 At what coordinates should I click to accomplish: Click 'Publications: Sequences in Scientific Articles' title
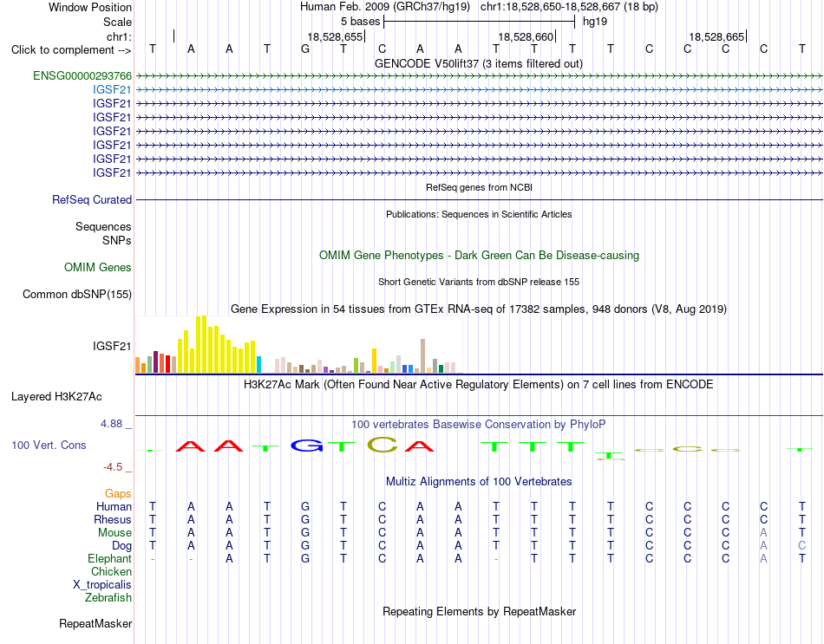pos(479,214)
